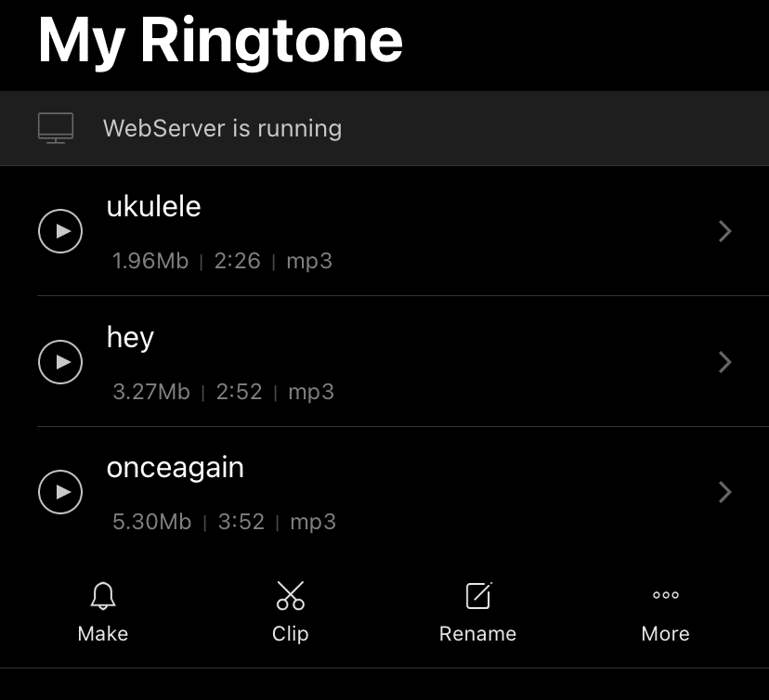
Task: Tap the 5.30Mb onceagain file info line
Action: (x=224, y=522)
